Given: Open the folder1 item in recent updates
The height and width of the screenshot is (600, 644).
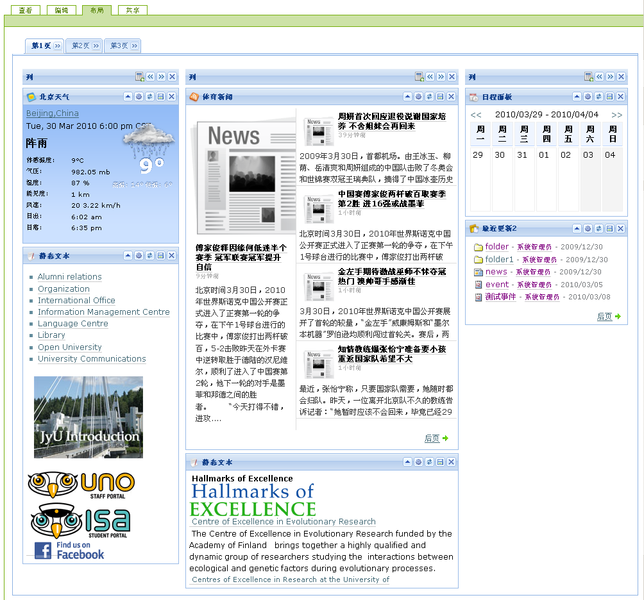Looking at the screenshot, I should tap(499, 259).
